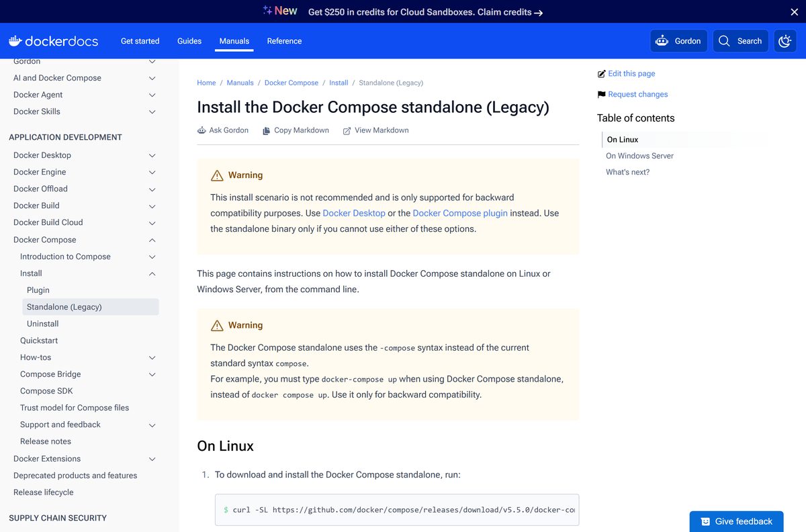Click the Request changes flag icon

[601, 95]
